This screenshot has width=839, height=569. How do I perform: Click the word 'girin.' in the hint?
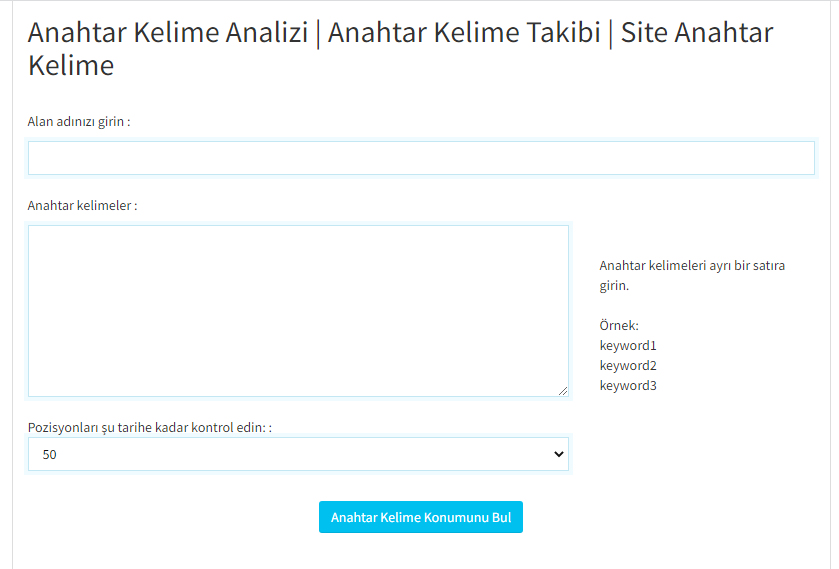pos(614,286)
